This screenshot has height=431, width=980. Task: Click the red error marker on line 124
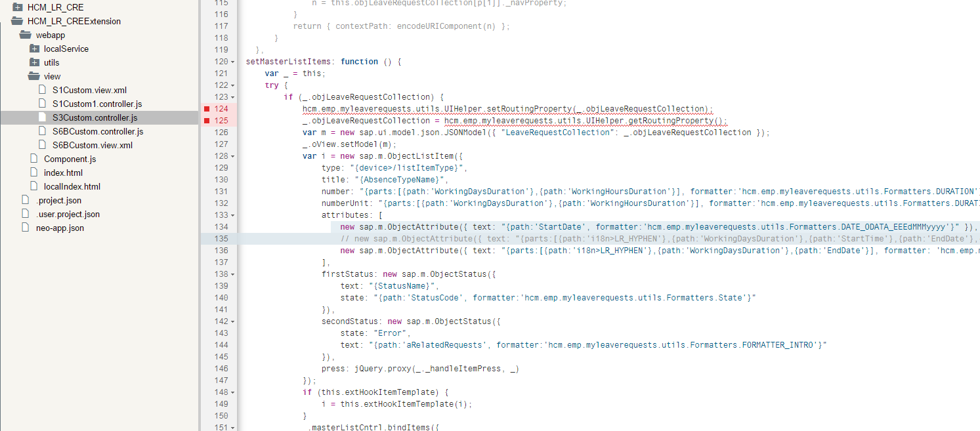(207, 109)
